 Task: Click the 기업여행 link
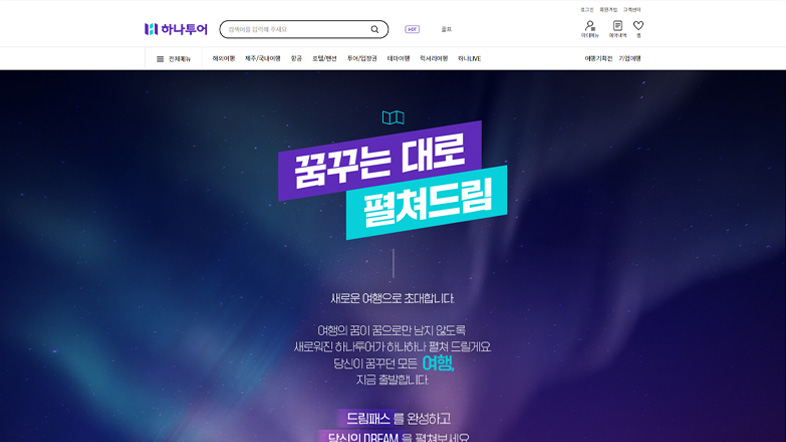(x=630, y=59)
